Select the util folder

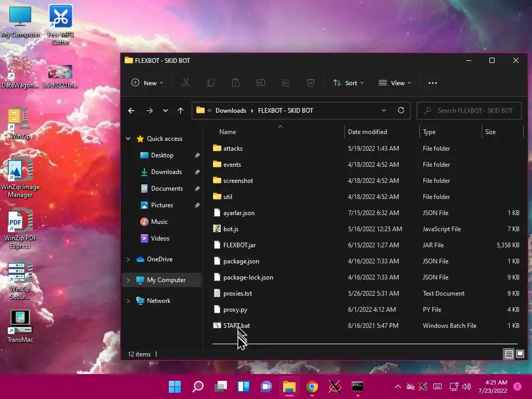pos(365,197)
